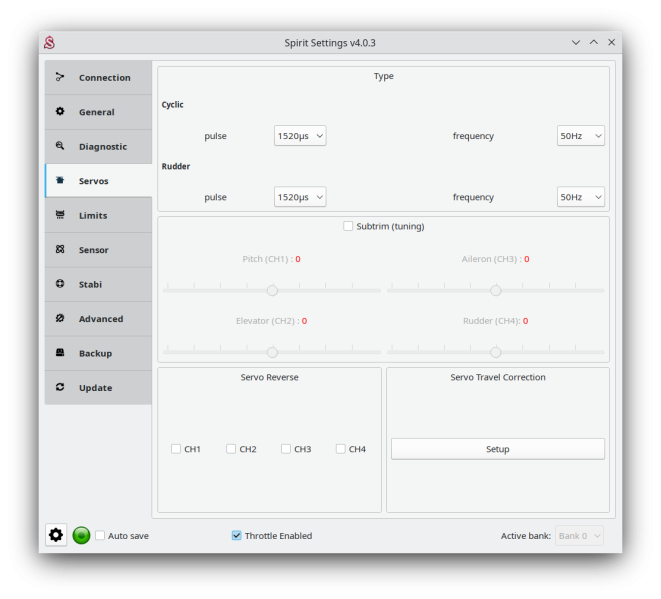The image size is (661, 599).
Task: Open the Backup tab
Action: pos(98,353)
